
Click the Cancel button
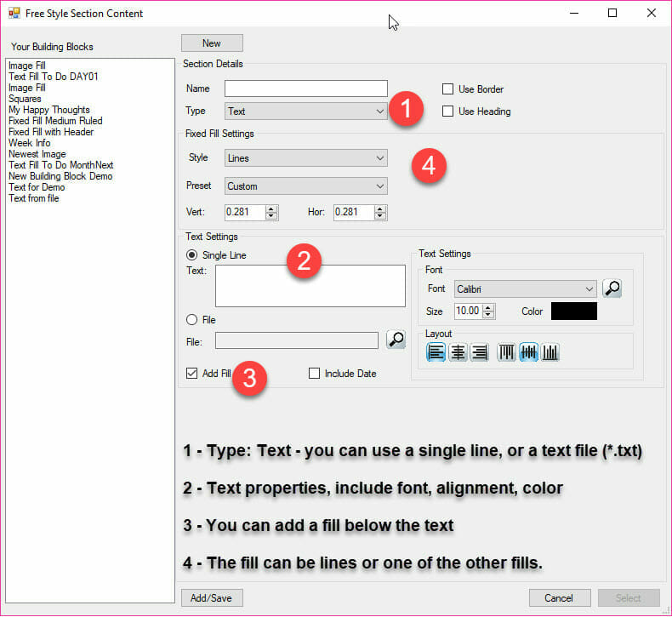560,597
